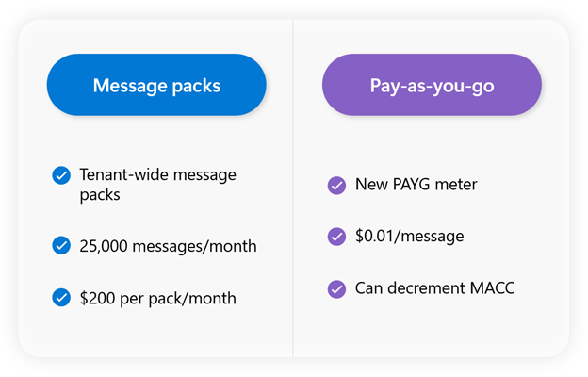The width and height of the screenshot is (588, 377).
Task: Select the New PAYG meter text
Action: click(x=416, y=185)
